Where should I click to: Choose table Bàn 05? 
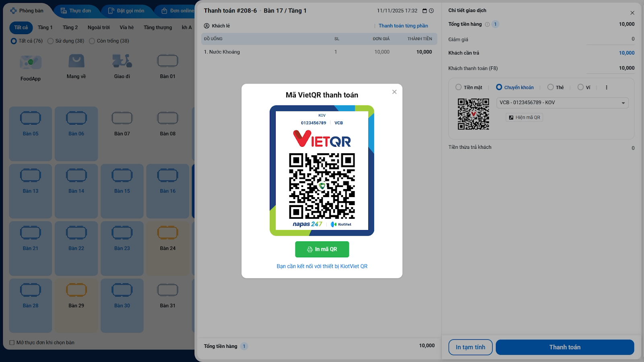(31, 134)
